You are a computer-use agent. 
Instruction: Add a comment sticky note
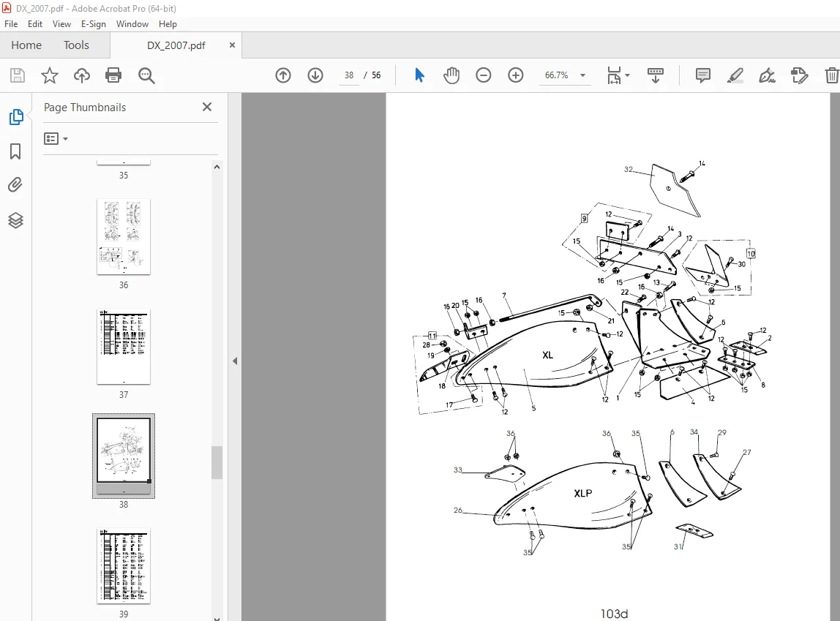pos(703,75)
